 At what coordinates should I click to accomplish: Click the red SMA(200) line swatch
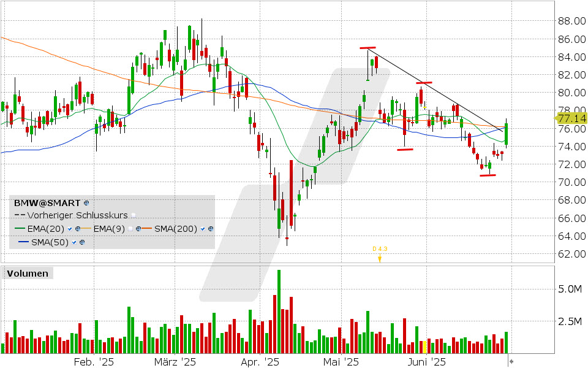coord(147,229)
